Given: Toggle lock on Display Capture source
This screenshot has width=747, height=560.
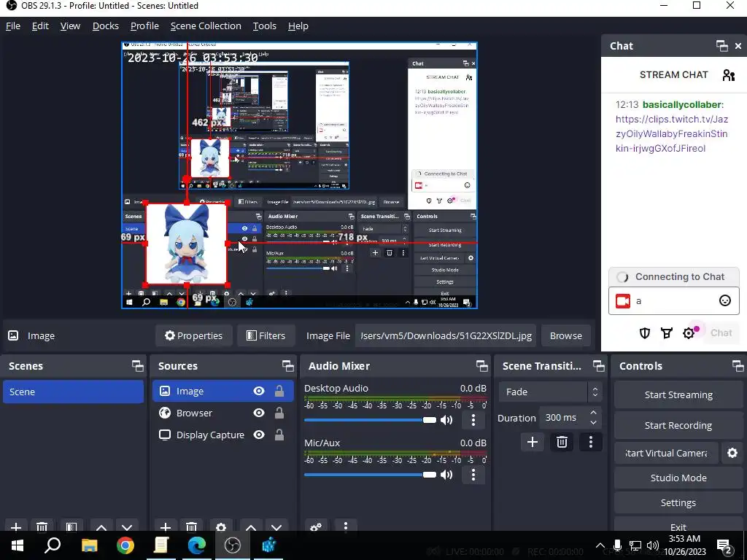Looking at the screenshot, I should click(279, 435).
